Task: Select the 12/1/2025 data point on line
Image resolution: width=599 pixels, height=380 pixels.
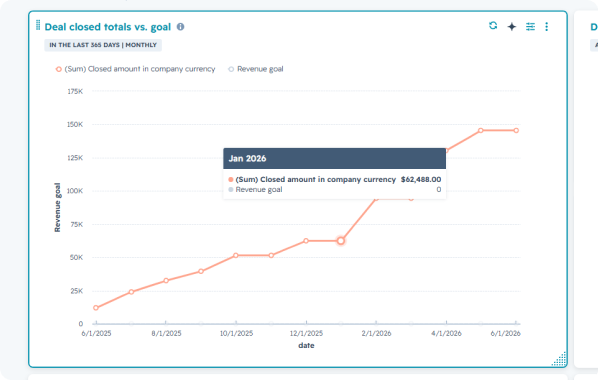Action: click(306, 241)
